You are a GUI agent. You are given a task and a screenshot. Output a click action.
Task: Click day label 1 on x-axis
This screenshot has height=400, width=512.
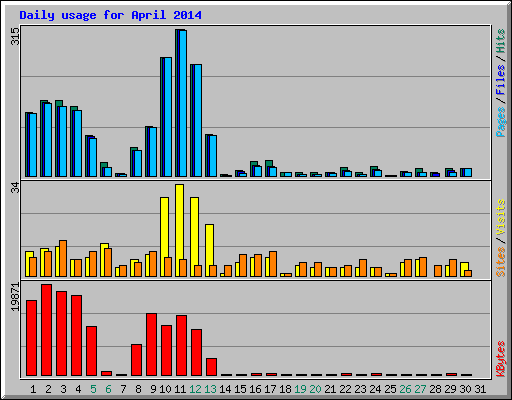tap(33, 389)
